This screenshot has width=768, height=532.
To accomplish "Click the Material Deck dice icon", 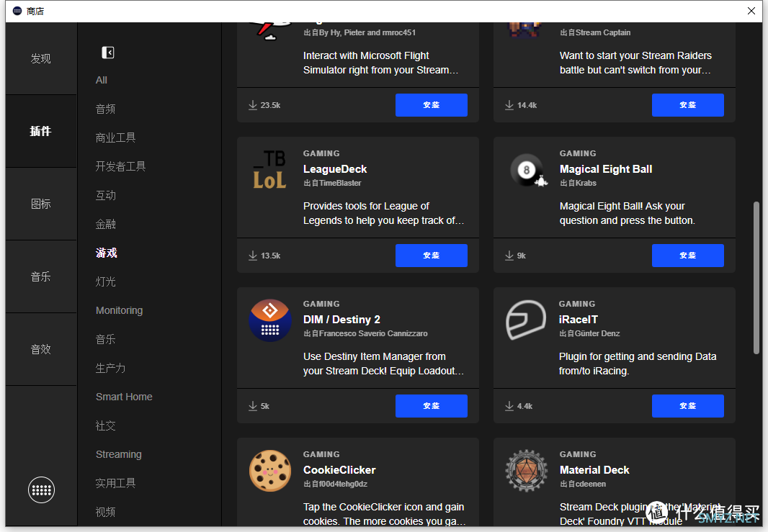I will click(x=527, y=470).
